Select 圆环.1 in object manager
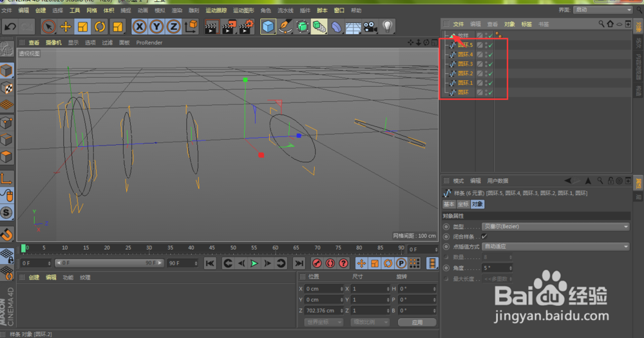 coord(465,83)
